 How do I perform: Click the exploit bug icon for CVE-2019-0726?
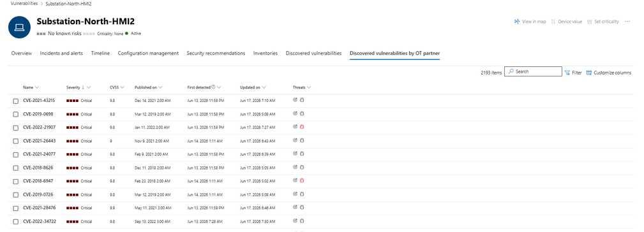click(302, 194)
